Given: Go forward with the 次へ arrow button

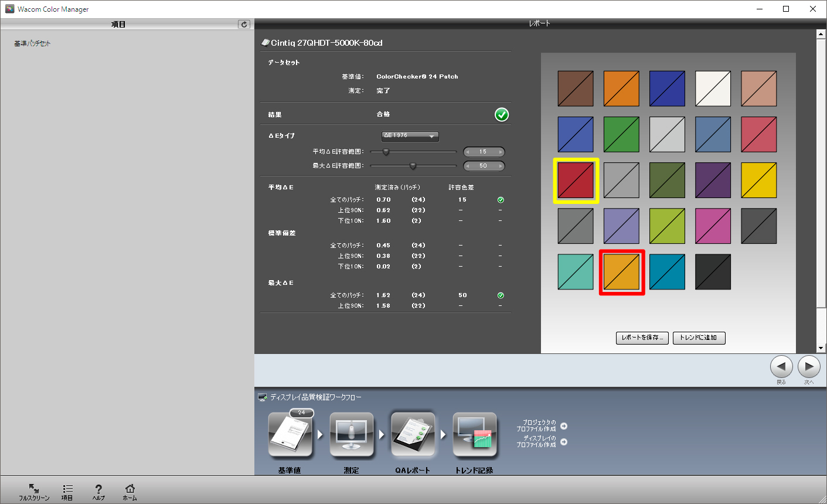Looking at the screenshot, I should [x=809, y=367].
